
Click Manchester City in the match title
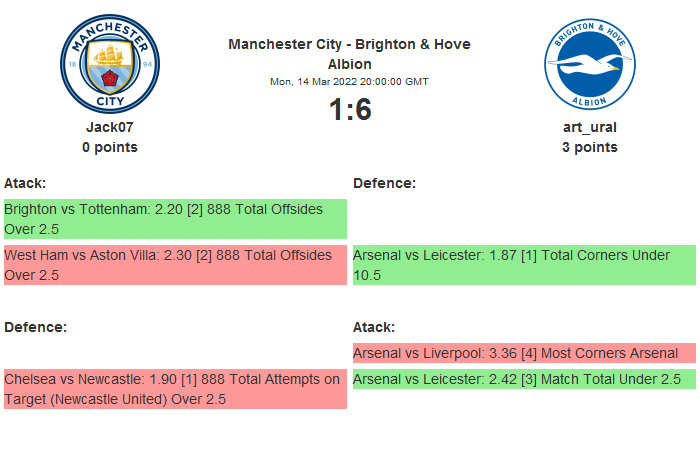coord(276,44)
